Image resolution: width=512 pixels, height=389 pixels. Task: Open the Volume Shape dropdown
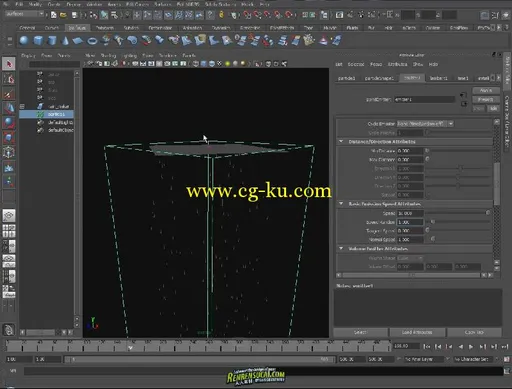click(410, 258)
